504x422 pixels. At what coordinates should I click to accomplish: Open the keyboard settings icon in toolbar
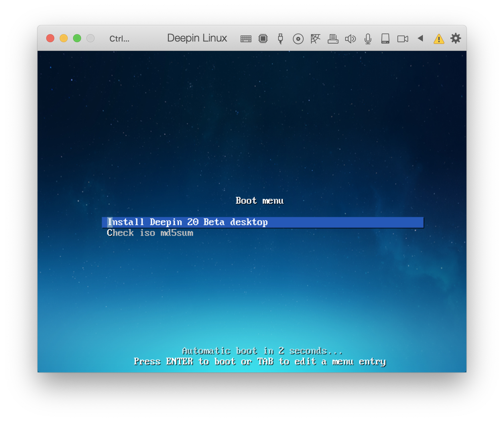tap(246, 39)
